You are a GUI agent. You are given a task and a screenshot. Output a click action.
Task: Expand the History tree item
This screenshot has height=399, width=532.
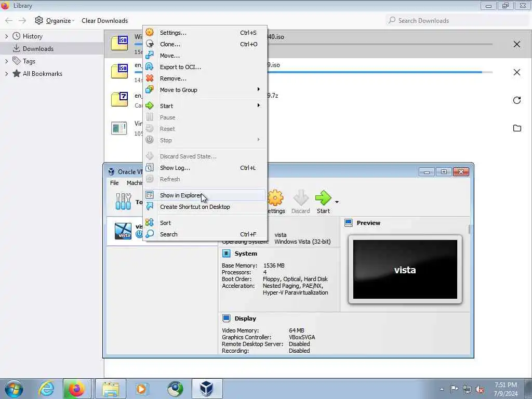coord(6,36)
